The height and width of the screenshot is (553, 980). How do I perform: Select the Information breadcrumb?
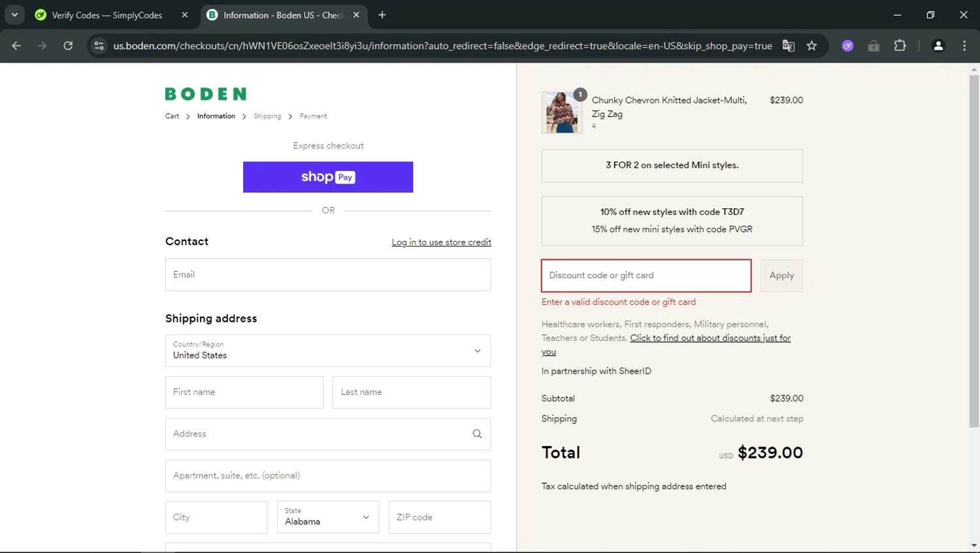pyautogui.click(x=216, y=116)
